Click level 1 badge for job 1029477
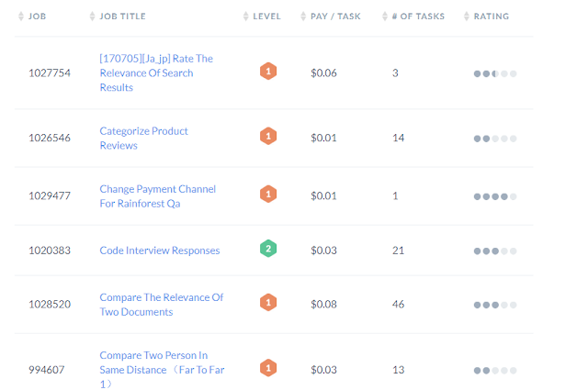The height and width of the screenshot is (390, 588). coord(268,195)
